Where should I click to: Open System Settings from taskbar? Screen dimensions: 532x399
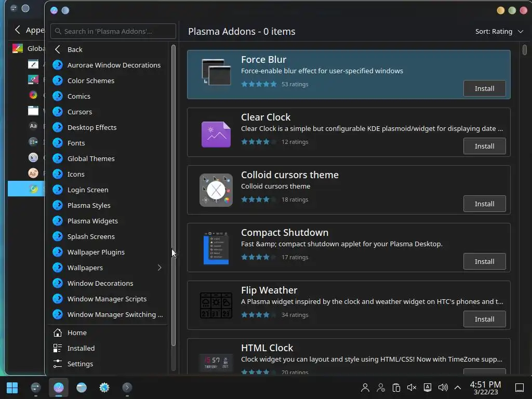pos(36,388)
